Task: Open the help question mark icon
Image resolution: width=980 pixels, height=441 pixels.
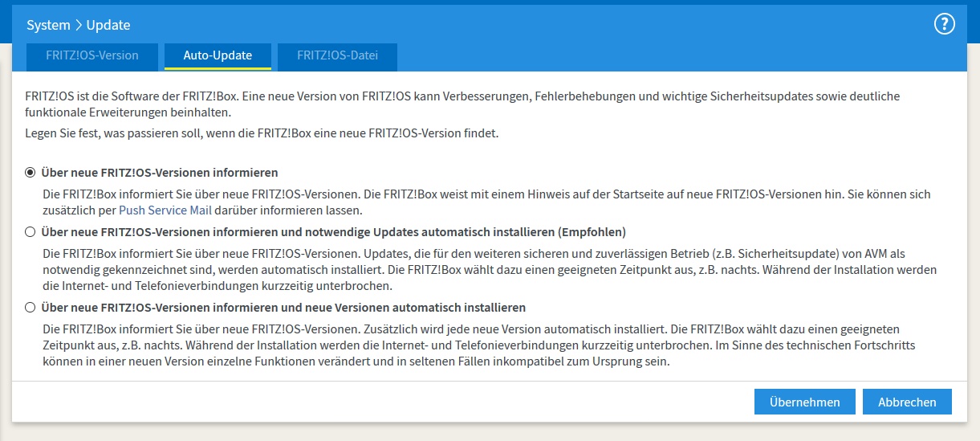Action: tap(945, 24)
